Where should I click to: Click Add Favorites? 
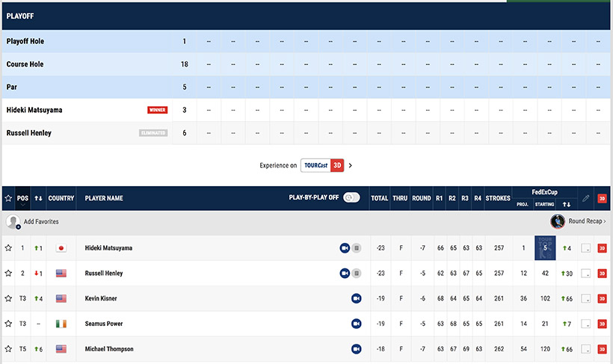40,222
